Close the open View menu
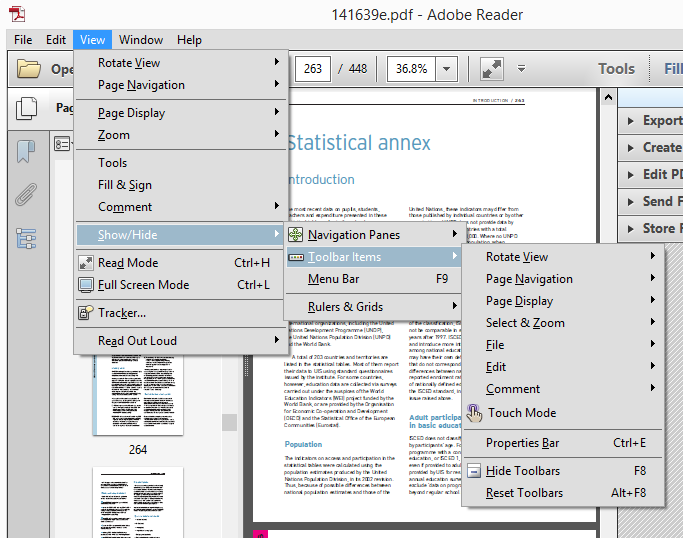Image resolution: width=683 pixels, height=538 pixels. [92, 40]
